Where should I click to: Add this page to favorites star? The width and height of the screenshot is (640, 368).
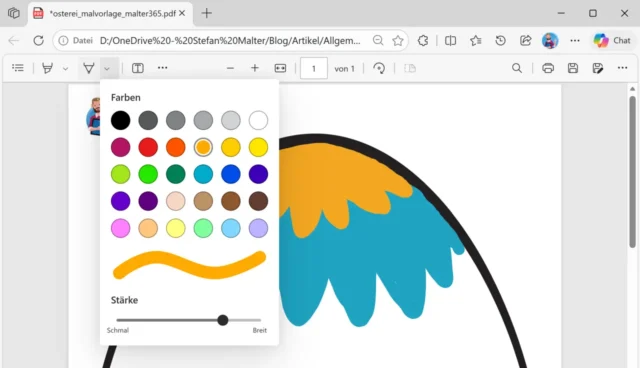398,40
